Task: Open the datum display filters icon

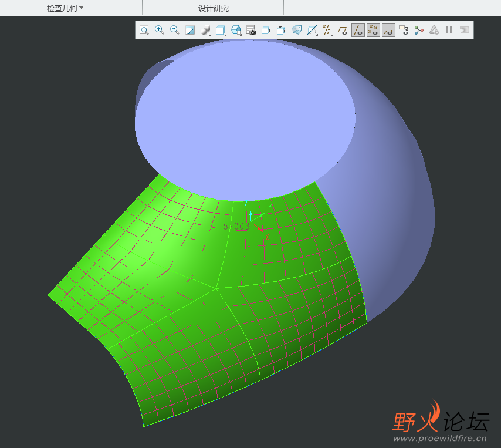Action: [x=327, y=31]
